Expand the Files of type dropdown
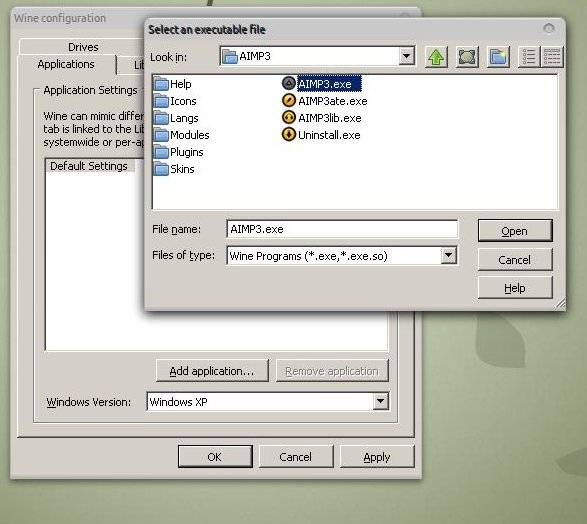This screenshot has width=587, height=524. (x=448, y=256)
